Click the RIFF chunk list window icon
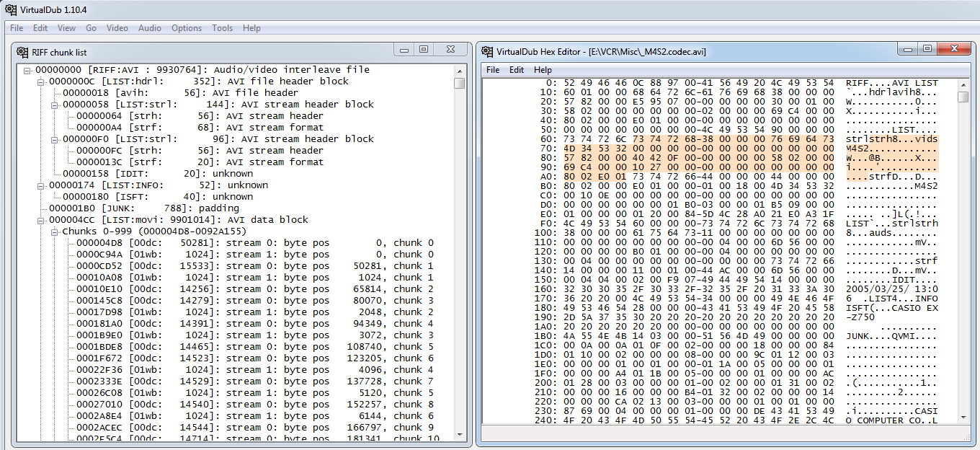This screenshot has width=980, height=450. (x=22, y=52)
